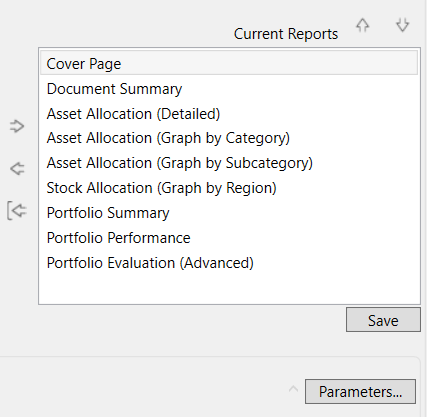
Task: Move selected report down with down arrow
Action: tap(402, 25)
